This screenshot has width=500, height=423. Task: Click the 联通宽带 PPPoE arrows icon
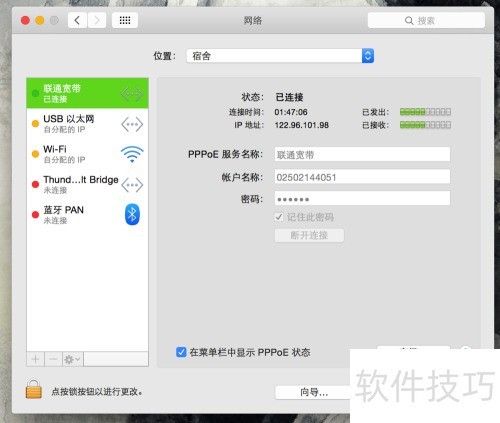(132, 94)
